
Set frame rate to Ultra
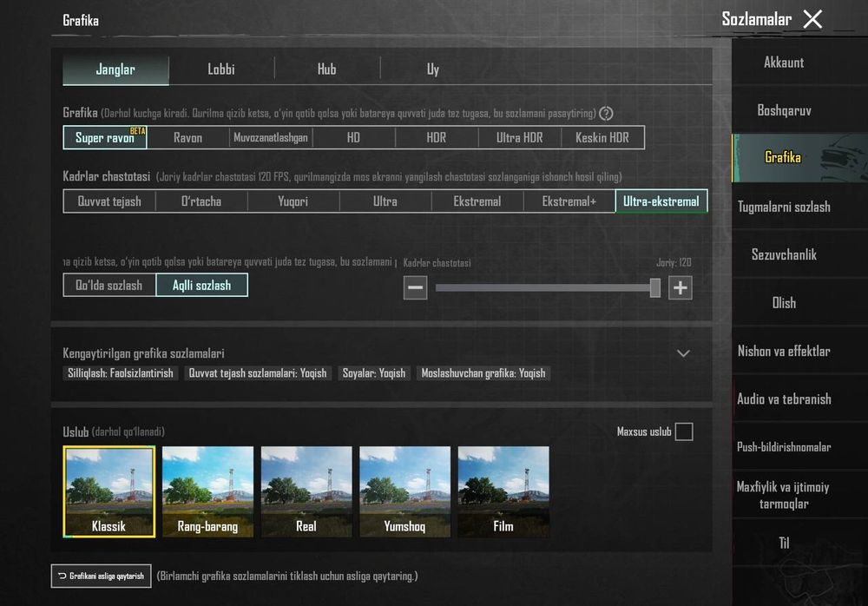point(385,201)
